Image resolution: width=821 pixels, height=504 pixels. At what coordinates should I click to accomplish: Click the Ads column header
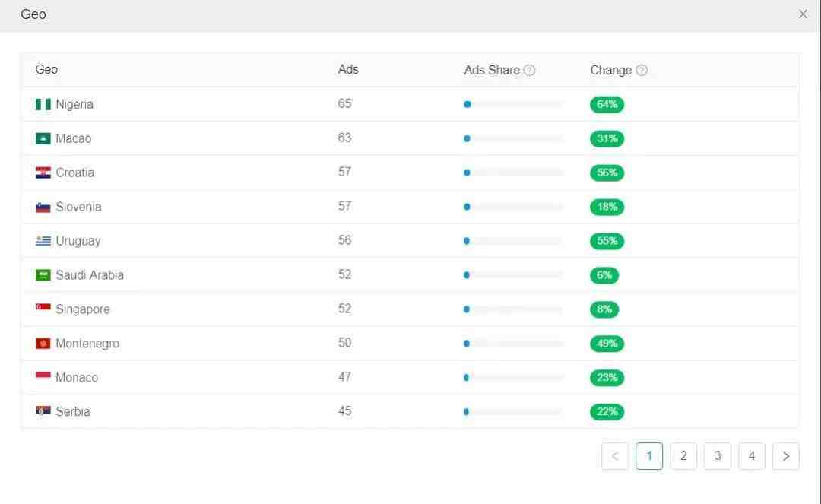point(348,69)
